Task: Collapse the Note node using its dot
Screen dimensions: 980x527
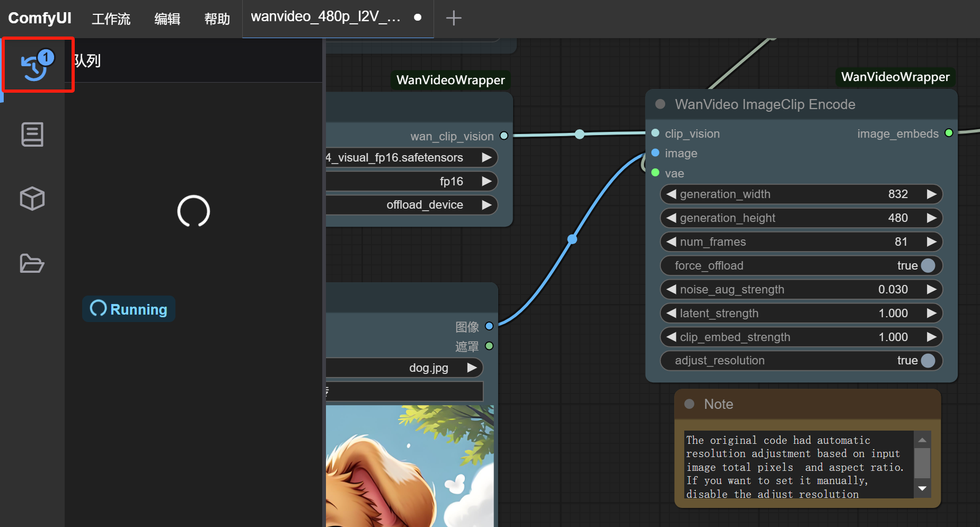Action: 690,404
